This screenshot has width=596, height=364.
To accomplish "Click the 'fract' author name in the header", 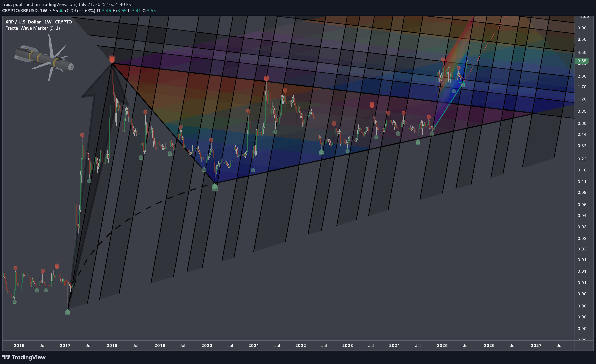I will [x=7, y=4].
